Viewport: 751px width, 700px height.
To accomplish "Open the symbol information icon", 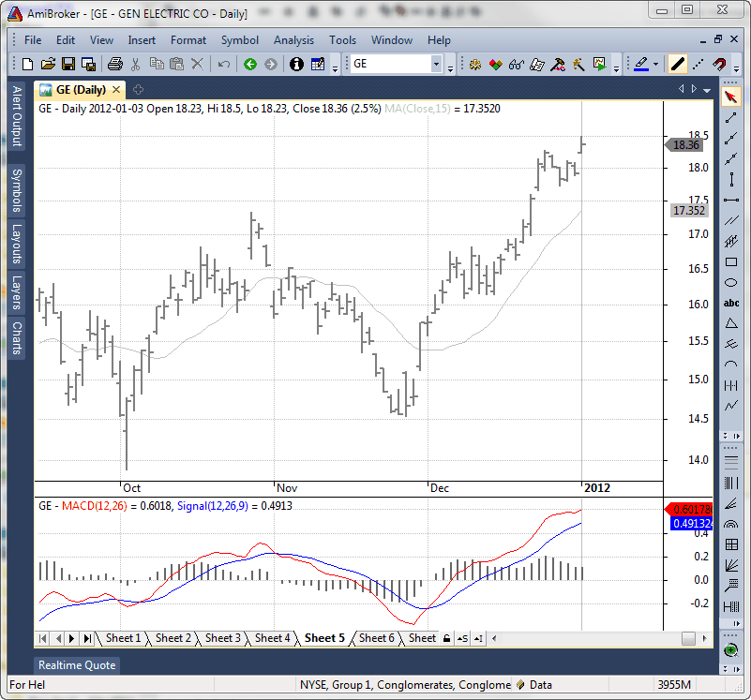I will pyautogui.click(x=296, y=65).
